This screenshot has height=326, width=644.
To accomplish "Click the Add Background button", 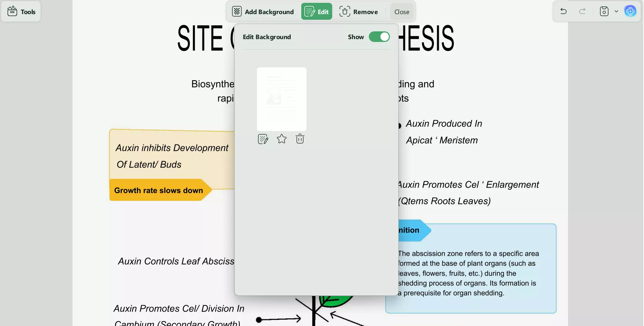I will (263, 12).
